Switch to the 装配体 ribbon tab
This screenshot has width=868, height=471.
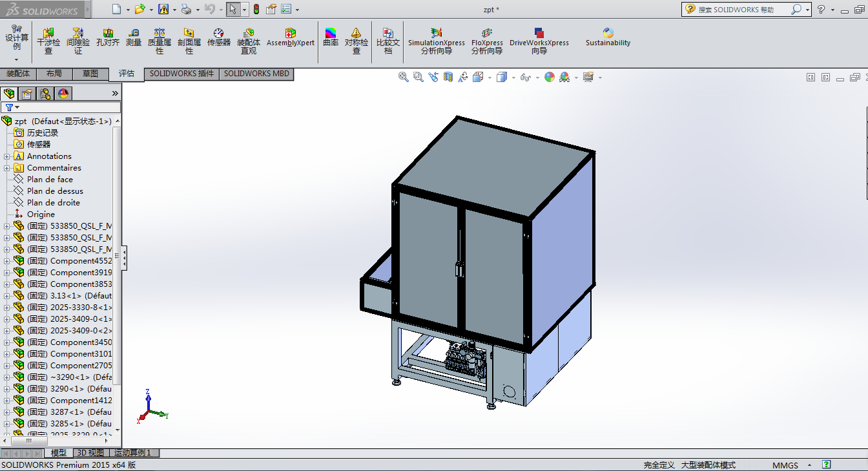point(18,74)
